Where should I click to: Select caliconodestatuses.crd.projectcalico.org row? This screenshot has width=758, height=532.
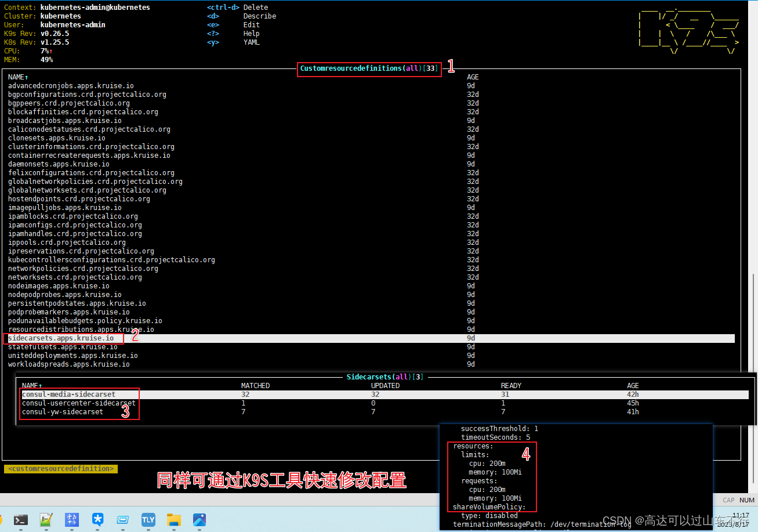click(371, 129)
